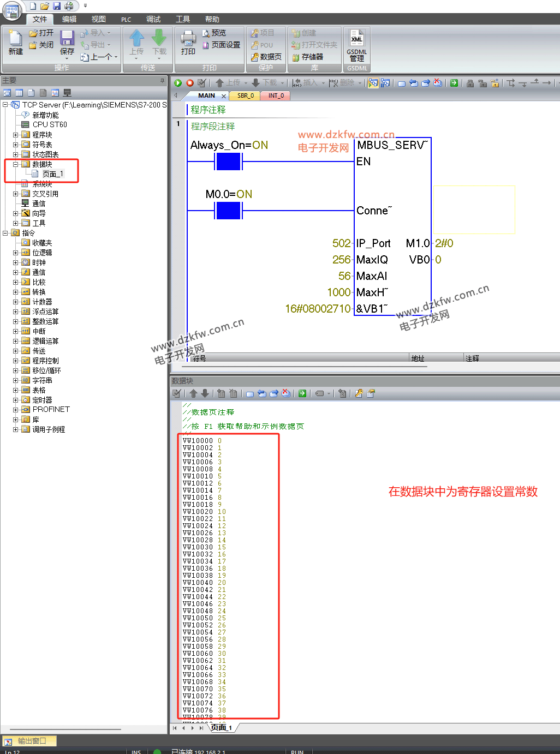560x754 pixels.
Task: Click the 打开 button in ribbon
Action: coord(41,33)
